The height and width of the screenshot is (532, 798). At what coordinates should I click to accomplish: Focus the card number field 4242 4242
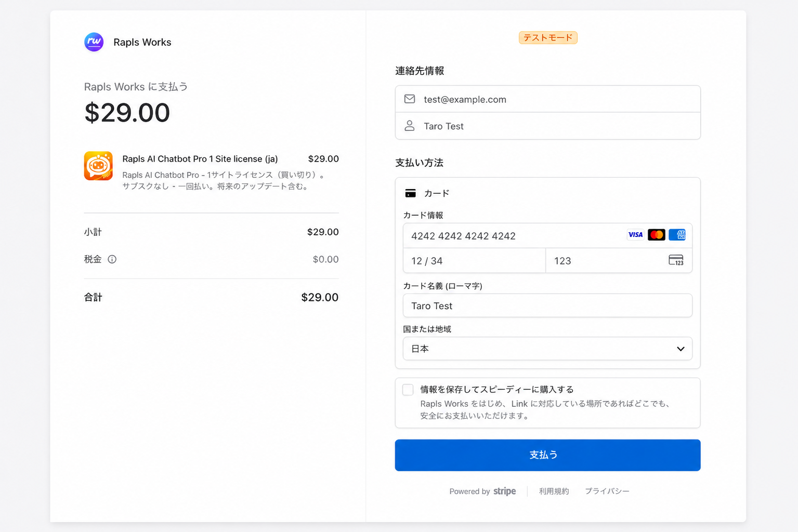point(548,236)
